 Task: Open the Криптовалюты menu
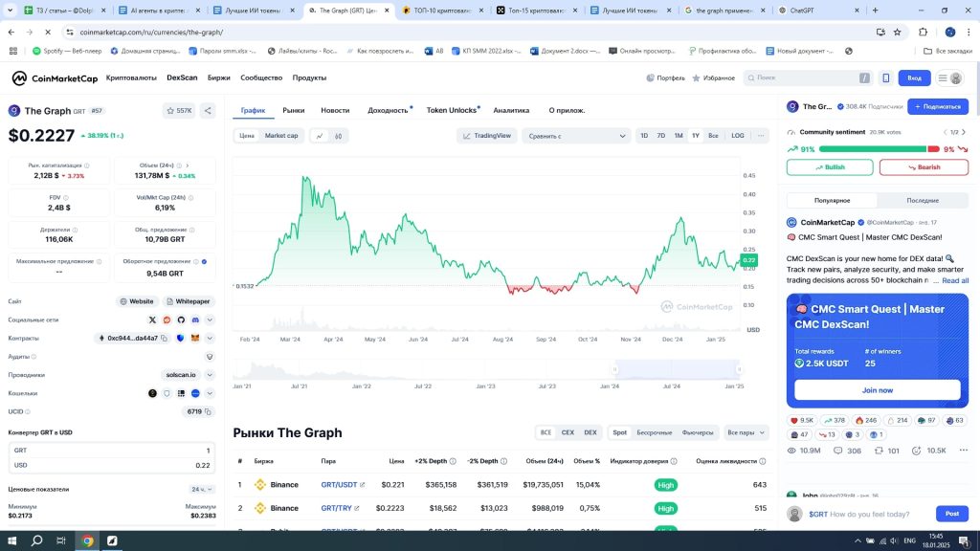[x=131, y=78]
